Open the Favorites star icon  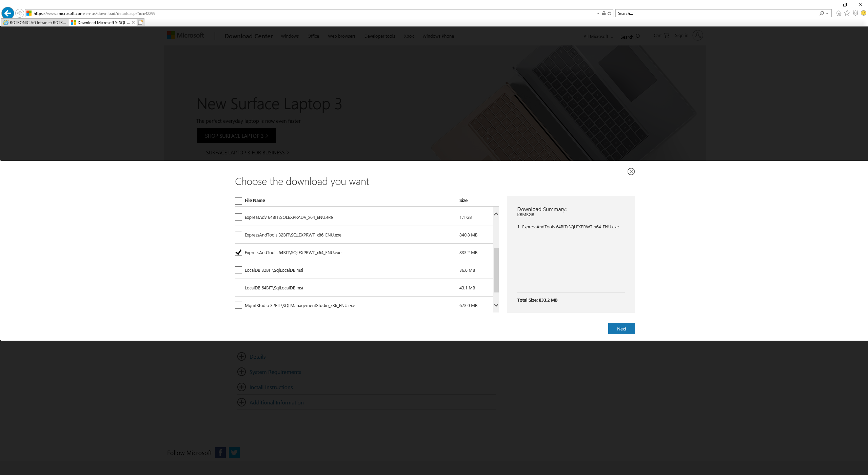847,13
